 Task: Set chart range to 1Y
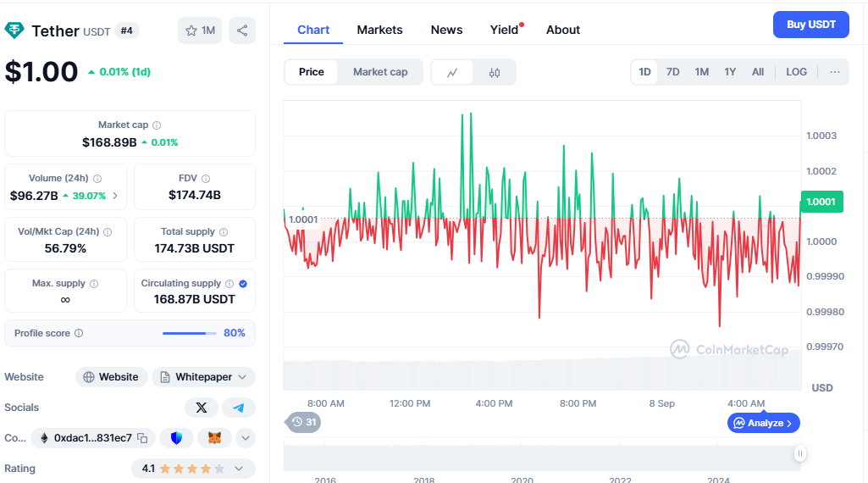(730, 72)
